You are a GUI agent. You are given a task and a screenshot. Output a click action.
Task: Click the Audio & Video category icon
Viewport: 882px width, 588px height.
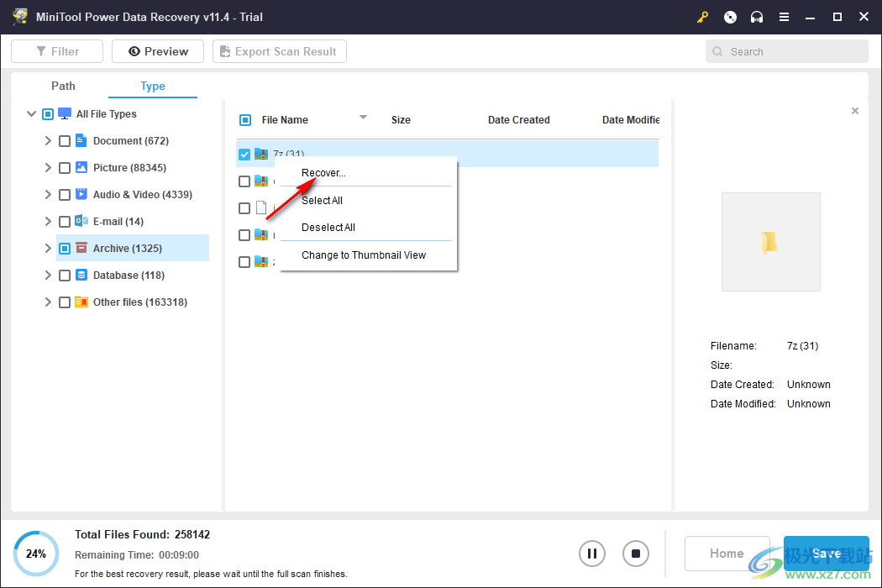(81, 194)
